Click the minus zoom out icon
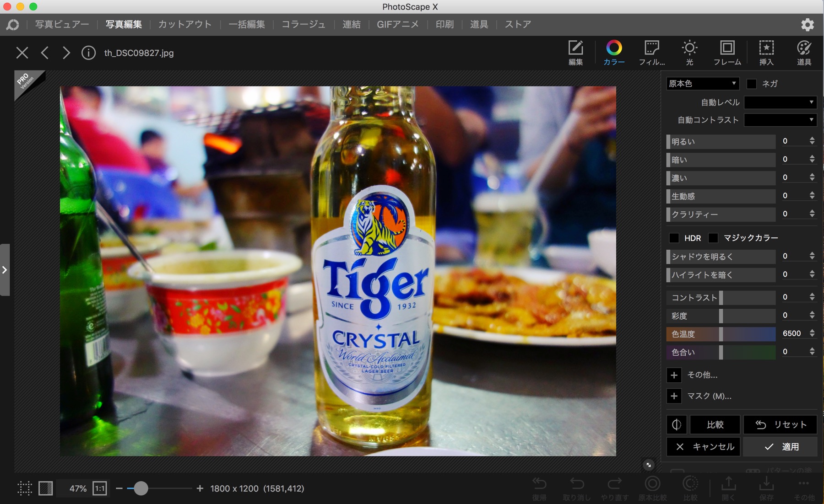824x504 pixels. coord(119,488)
